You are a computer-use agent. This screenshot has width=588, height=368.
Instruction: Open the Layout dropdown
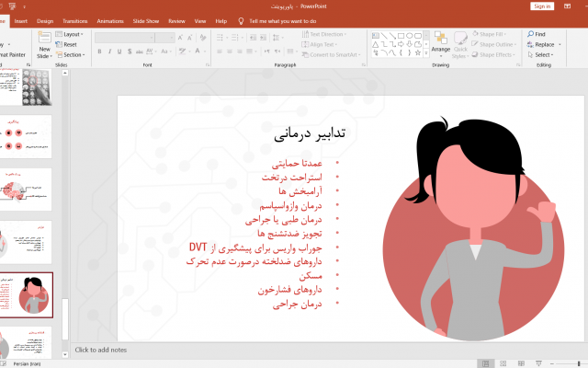click(x=70, y=34)
